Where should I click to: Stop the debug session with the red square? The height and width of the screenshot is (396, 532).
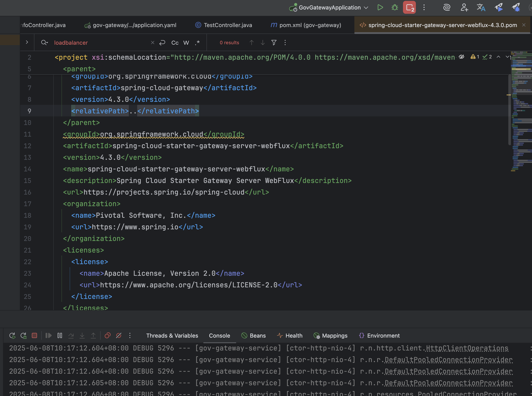pyautogui.click(x=34, y=335)
